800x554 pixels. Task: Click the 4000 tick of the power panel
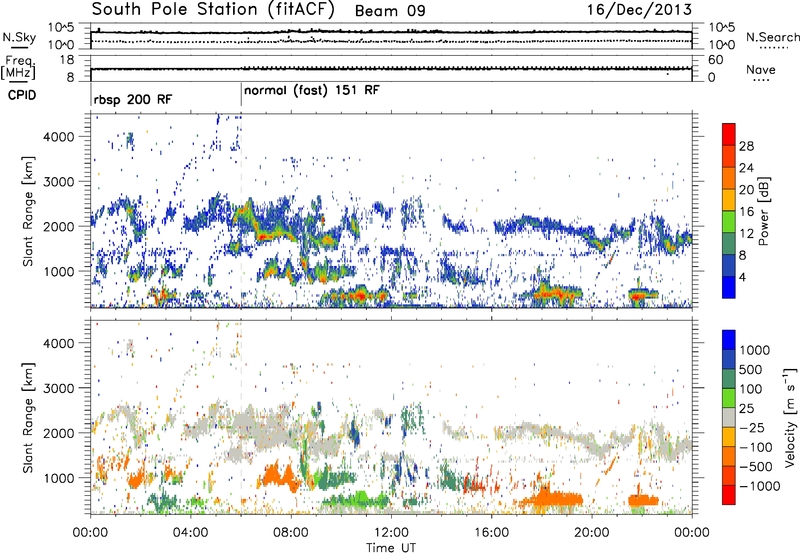[58, 137]
